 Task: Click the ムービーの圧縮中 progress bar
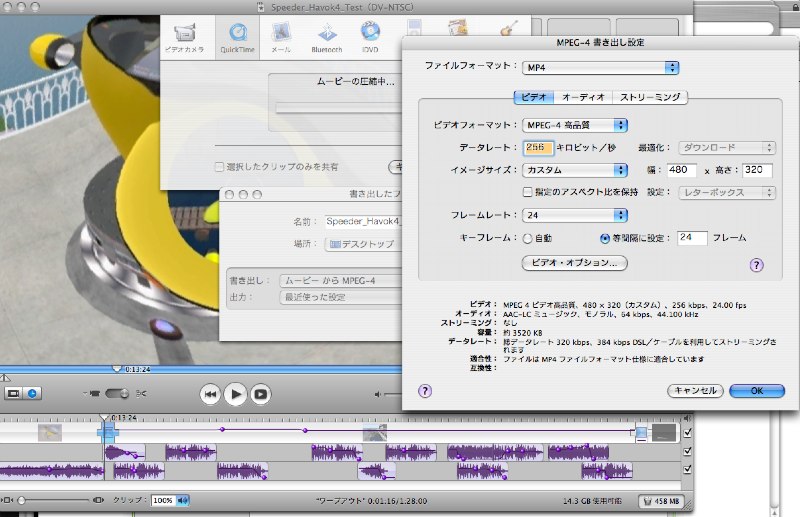pos(339,107)
